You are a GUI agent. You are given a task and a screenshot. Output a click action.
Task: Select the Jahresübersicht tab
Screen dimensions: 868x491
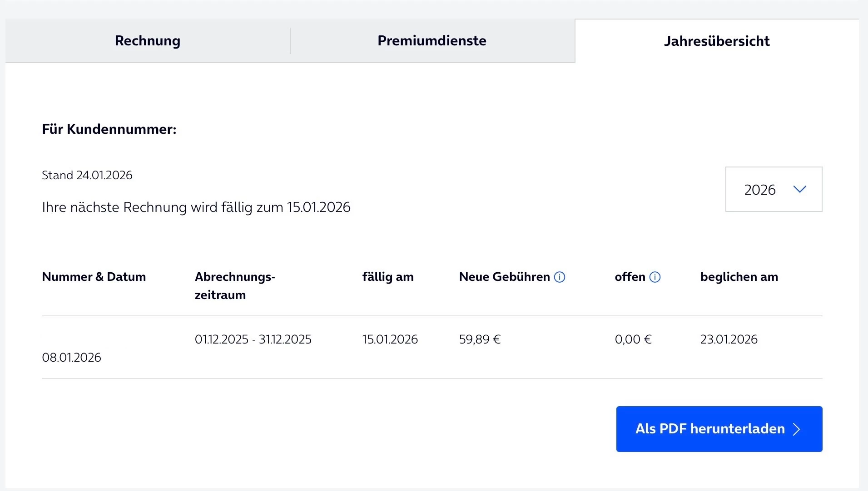[x=717, y=41]
